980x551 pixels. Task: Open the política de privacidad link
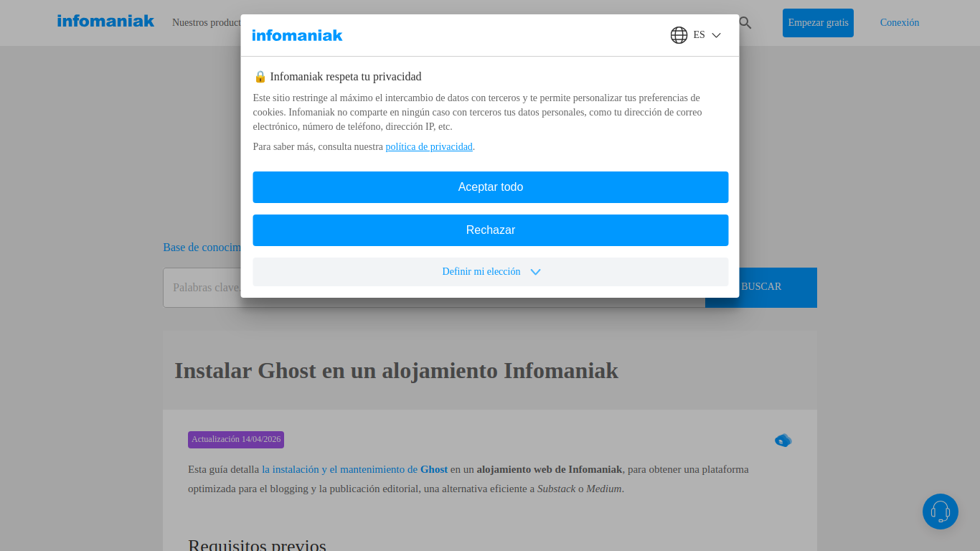[429, 146]
